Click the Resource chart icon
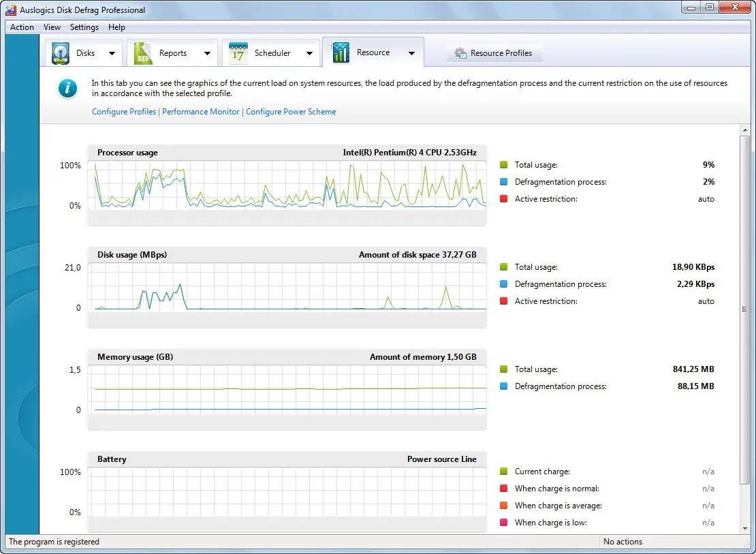Screen dimensions: 756x554 341,52
